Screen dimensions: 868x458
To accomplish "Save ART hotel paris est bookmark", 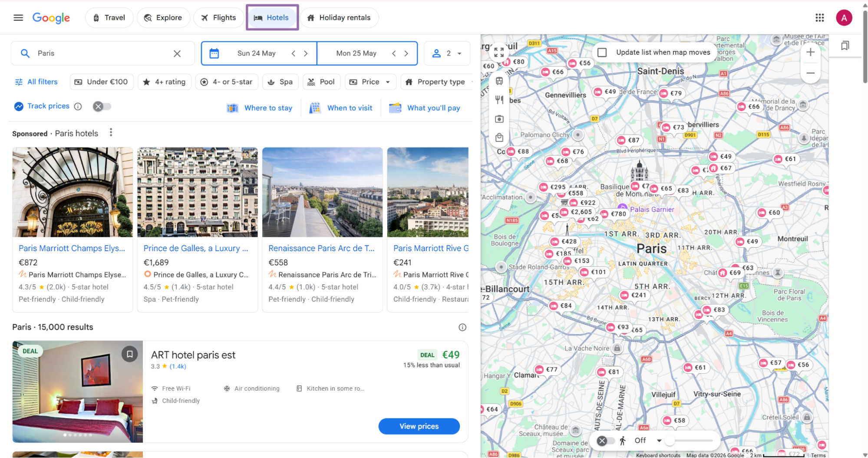I will pos(129,354).
